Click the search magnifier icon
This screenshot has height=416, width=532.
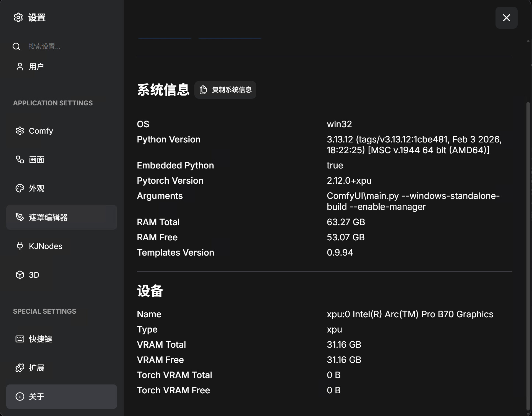click(16, 46)
